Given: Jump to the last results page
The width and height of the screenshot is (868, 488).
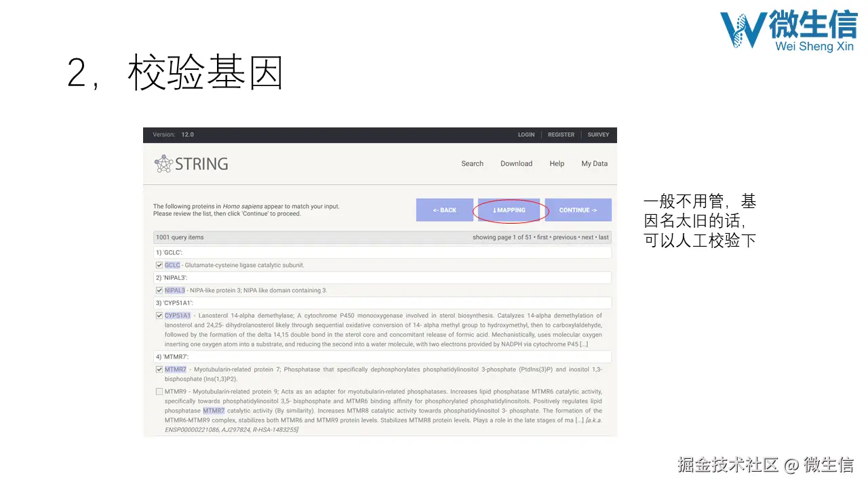Looking at the screenshot, I should [x=605, y=237].
